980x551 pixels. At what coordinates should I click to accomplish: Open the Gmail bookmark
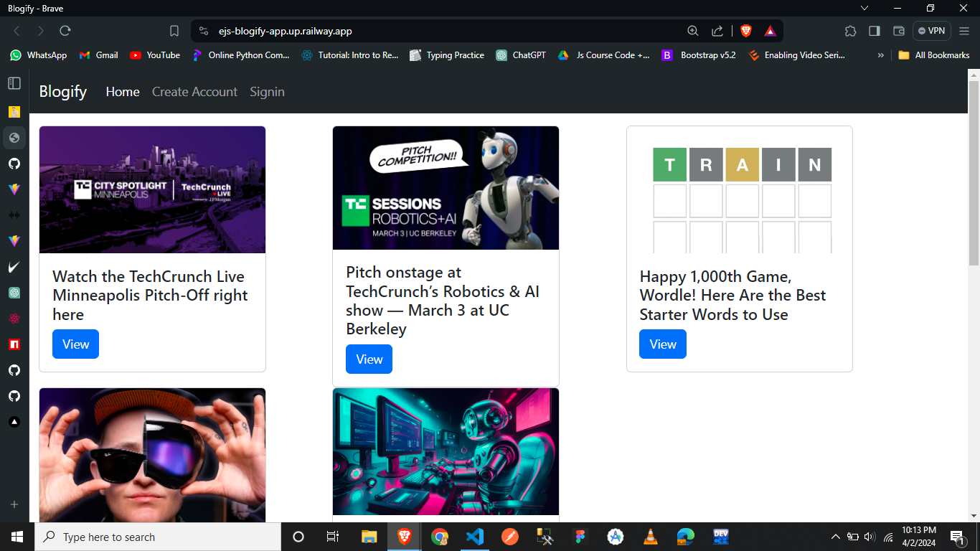[x=99, y=55]
